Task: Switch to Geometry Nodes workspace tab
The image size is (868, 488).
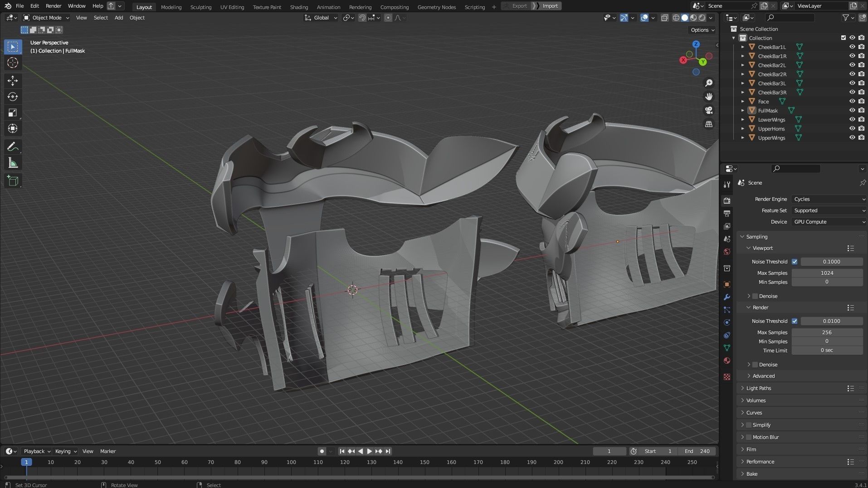Action: click(437, 7)
